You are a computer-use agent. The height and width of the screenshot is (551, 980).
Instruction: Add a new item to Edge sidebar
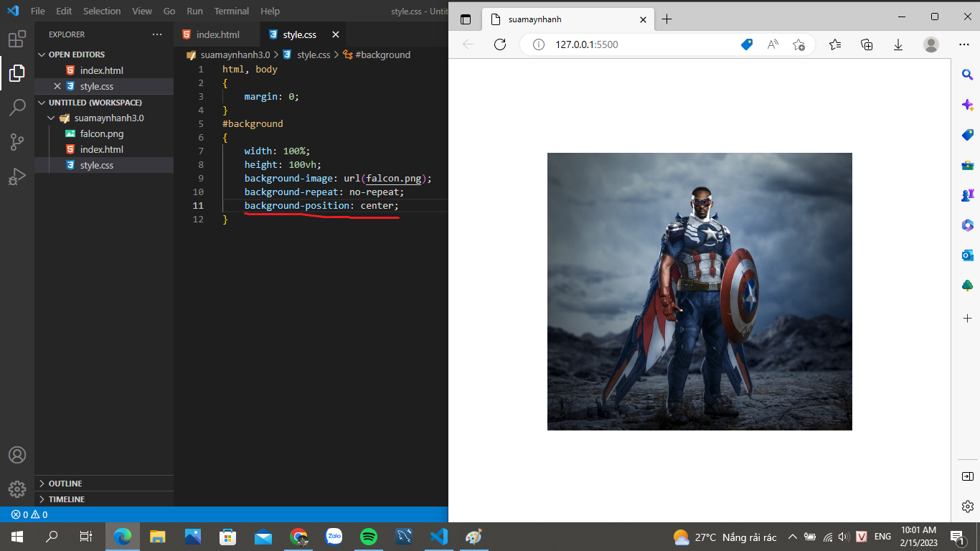point(967,318)
